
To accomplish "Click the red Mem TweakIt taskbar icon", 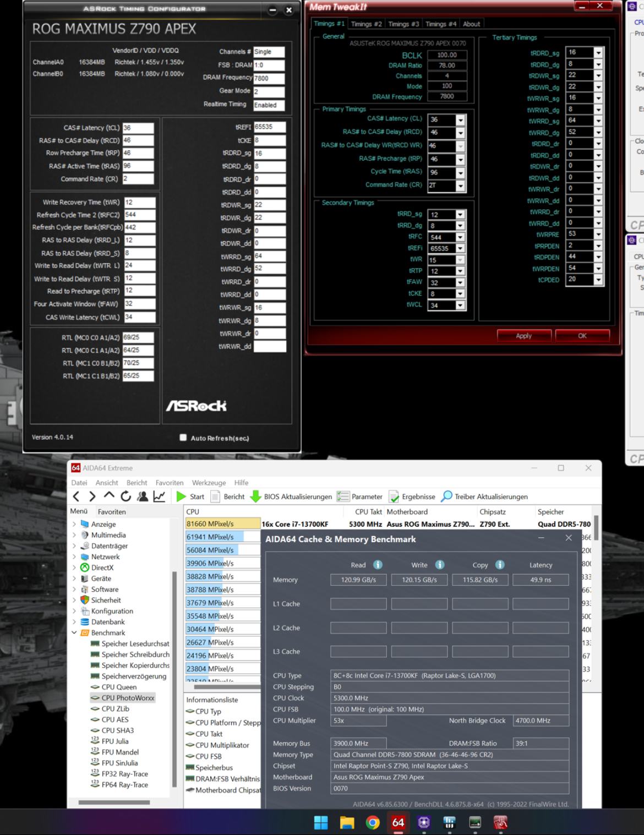I will [500, 822].
